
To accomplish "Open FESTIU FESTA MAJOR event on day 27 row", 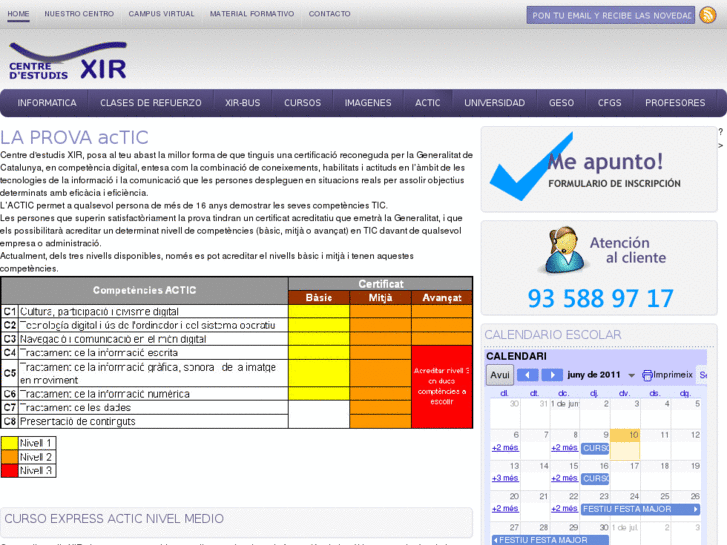I will (550, 540).
